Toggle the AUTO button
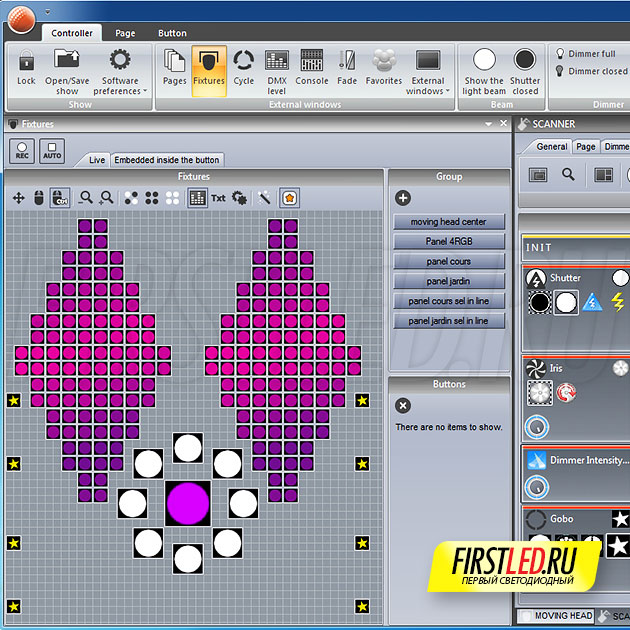Screen dimensions: 630x630 (52, 151)
